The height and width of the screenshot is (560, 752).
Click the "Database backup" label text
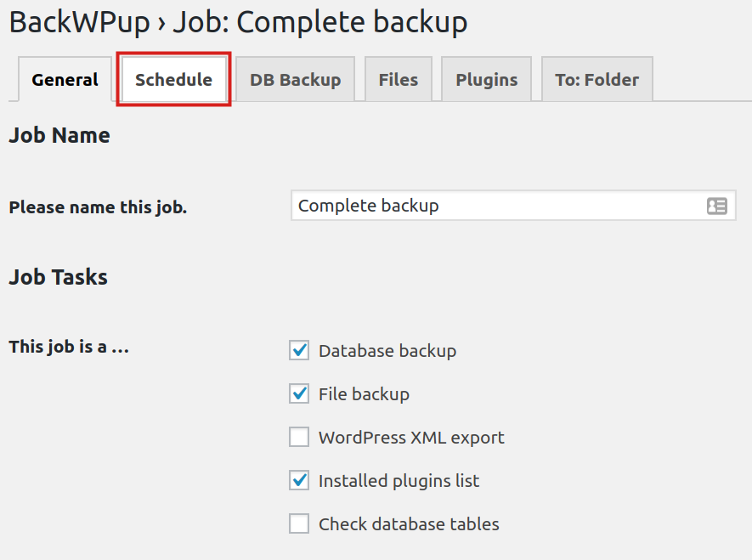tap(387, 351)
